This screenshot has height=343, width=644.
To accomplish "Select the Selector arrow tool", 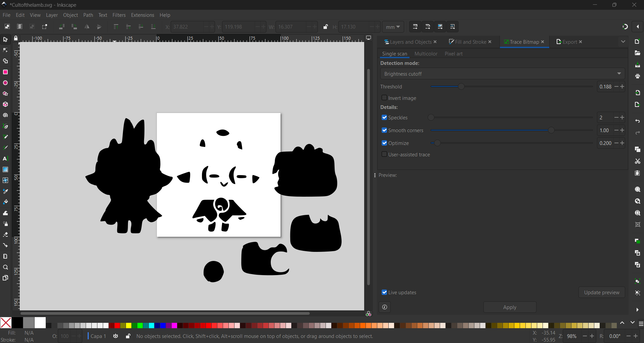I will 5,40.
